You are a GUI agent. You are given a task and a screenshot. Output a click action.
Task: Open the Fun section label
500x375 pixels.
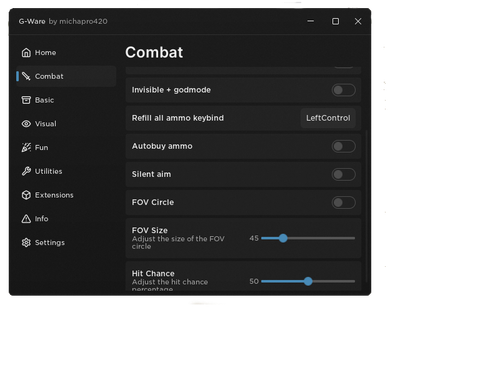click(41, 147)
